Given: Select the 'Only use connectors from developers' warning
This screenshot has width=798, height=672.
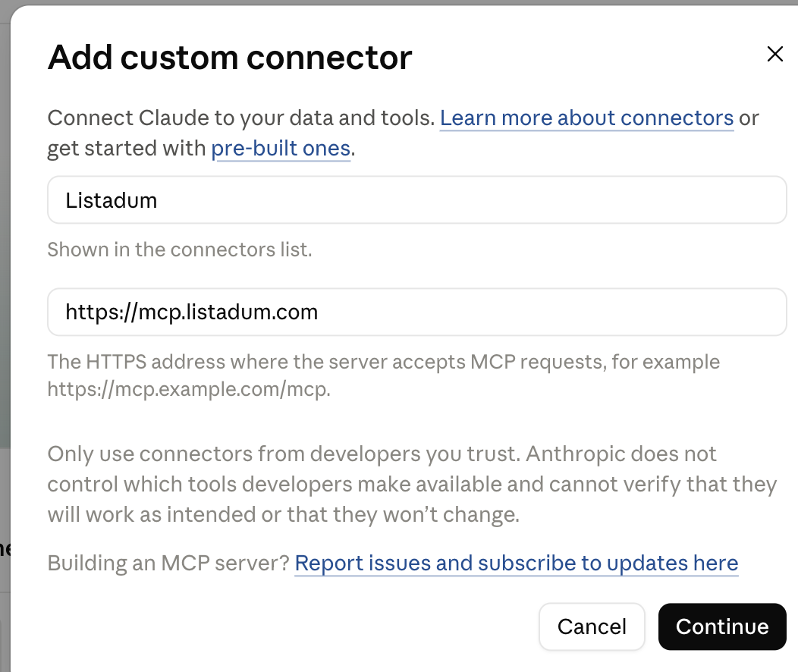Looking at the screenshot, I should point(412,485).
